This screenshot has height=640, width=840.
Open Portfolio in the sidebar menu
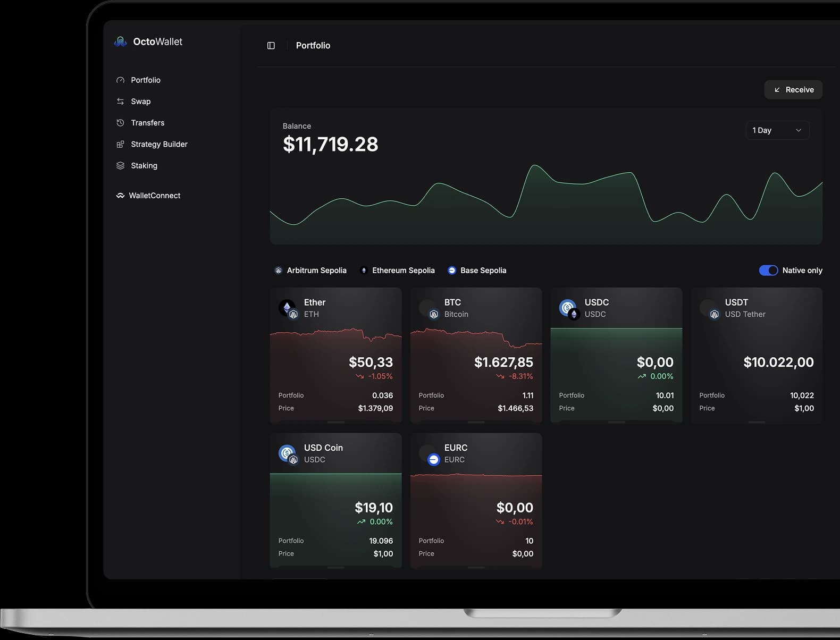[146, 80]
